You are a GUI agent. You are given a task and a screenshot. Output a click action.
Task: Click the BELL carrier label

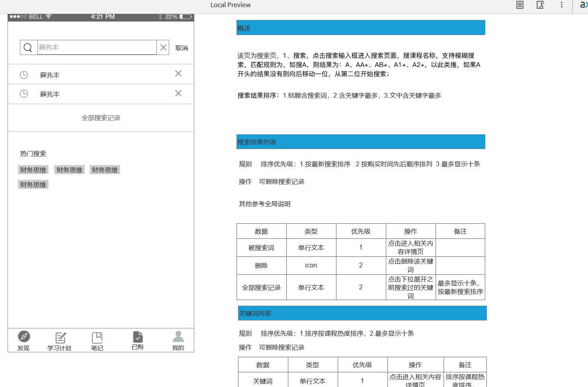coord(36,17)
